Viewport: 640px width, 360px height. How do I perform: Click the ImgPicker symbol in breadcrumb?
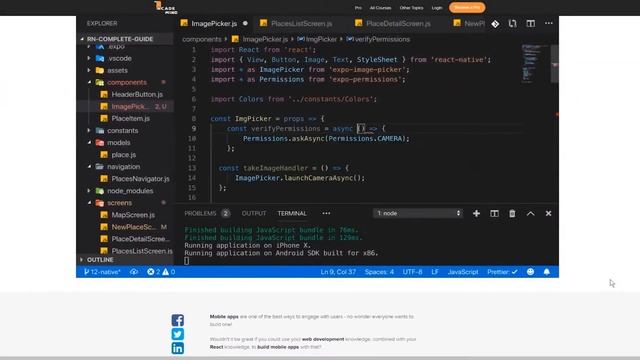point(317,39)
